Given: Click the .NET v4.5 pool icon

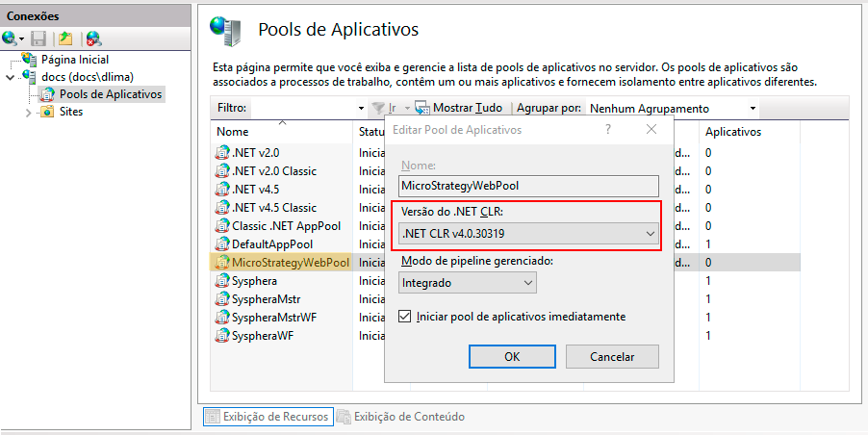Looking at the screenshot, I should pyautogui.click(x=222, y=190).
